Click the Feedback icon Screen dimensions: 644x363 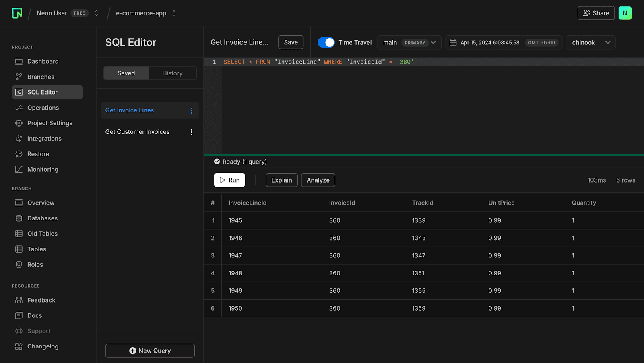[19, 300]
